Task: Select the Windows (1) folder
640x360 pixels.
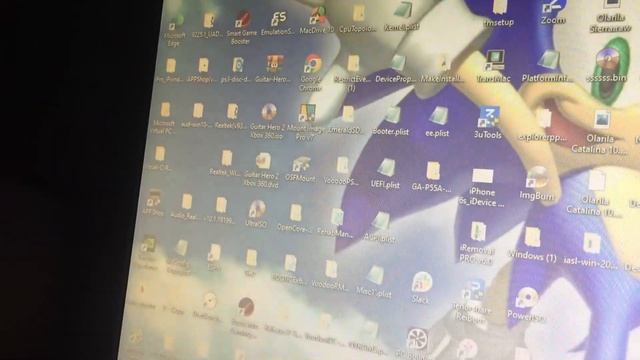Action: click(x=532, y=244)
